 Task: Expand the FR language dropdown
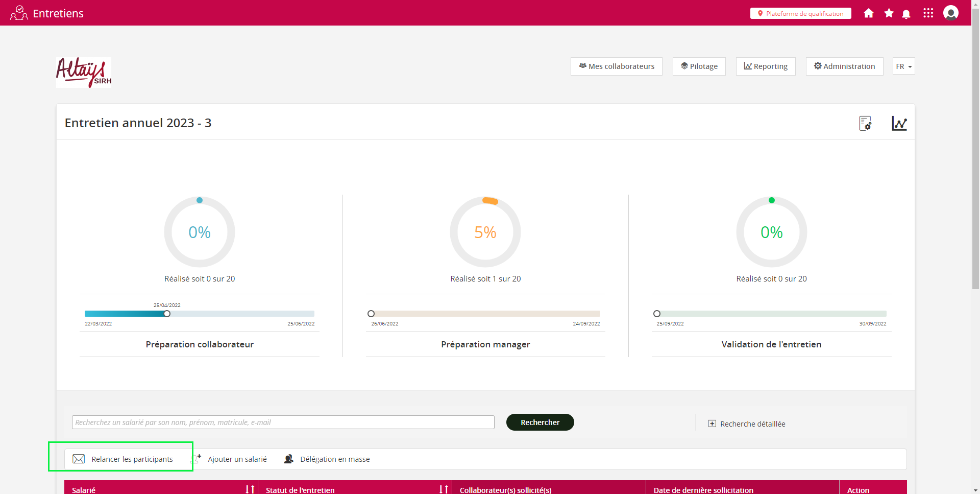903,66
